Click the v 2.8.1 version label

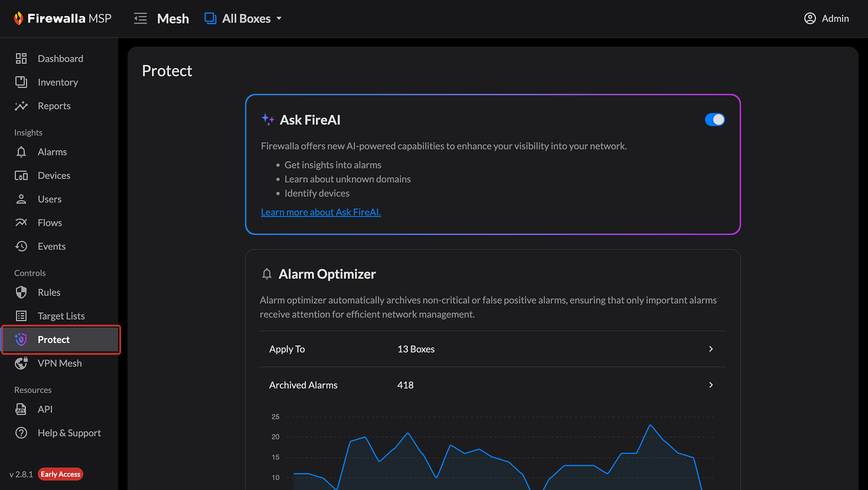pyautogui.click(x=21, y=474)
